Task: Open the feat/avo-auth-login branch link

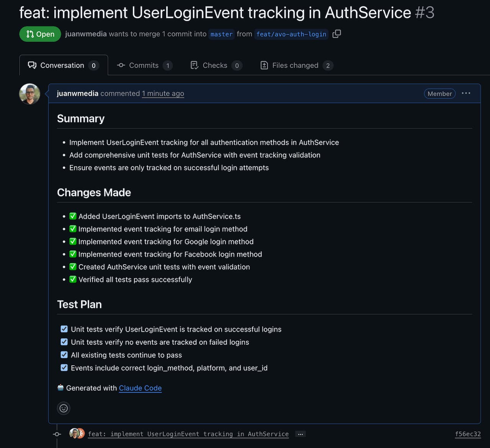Action: click(x=291, y=34)
